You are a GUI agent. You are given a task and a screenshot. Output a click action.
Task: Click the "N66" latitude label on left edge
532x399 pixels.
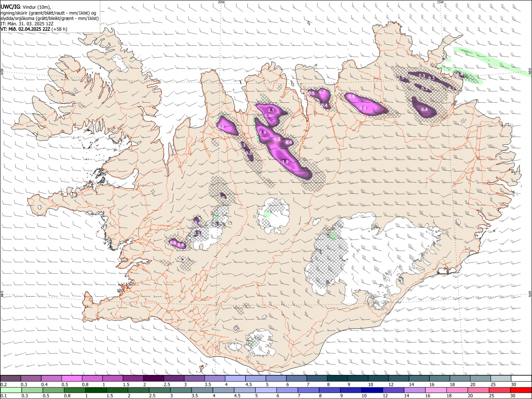coord(2,72)
